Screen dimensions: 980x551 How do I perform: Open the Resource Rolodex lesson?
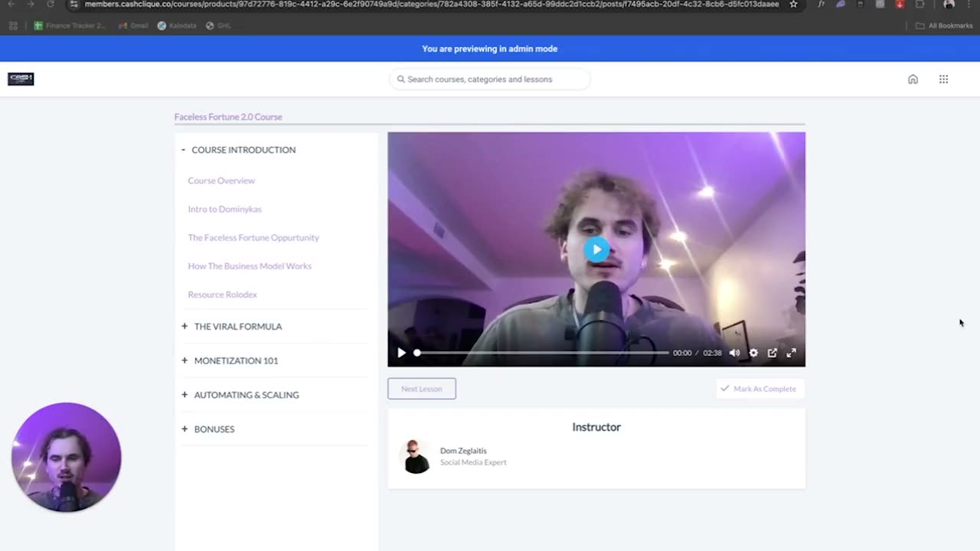point(223,295)
